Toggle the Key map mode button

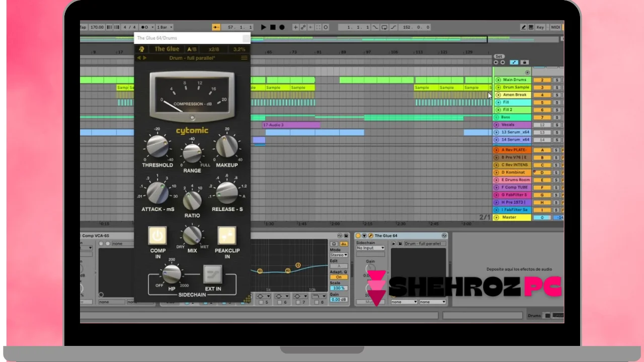tap(540, 27)
